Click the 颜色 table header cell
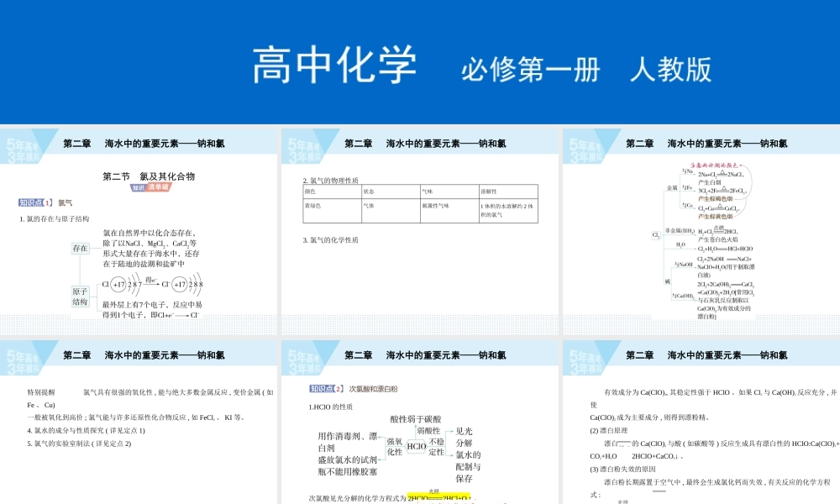This screenshot has height=504, width=840. [332, 192]
